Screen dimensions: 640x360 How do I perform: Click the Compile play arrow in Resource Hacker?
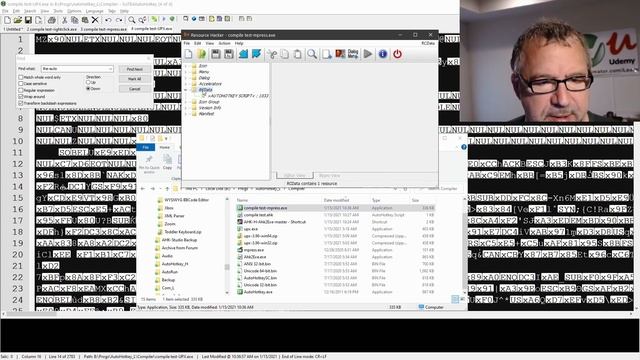(x=368, y=54)
